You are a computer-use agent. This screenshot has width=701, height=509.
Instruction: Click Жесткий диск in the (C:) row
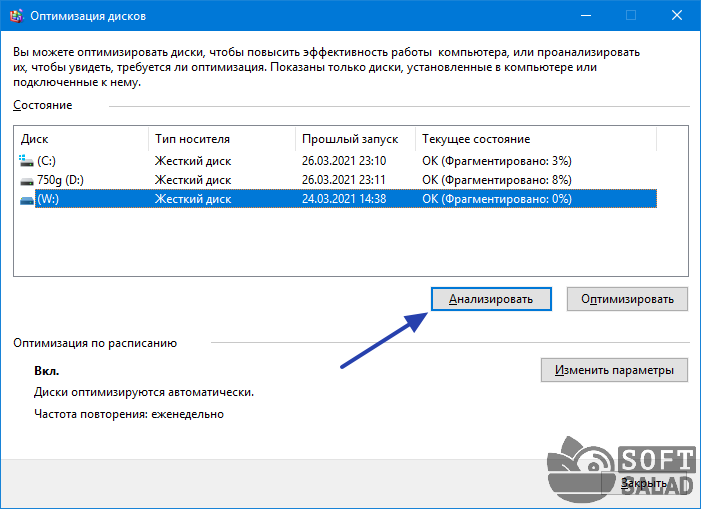click(x=193, y=161)
